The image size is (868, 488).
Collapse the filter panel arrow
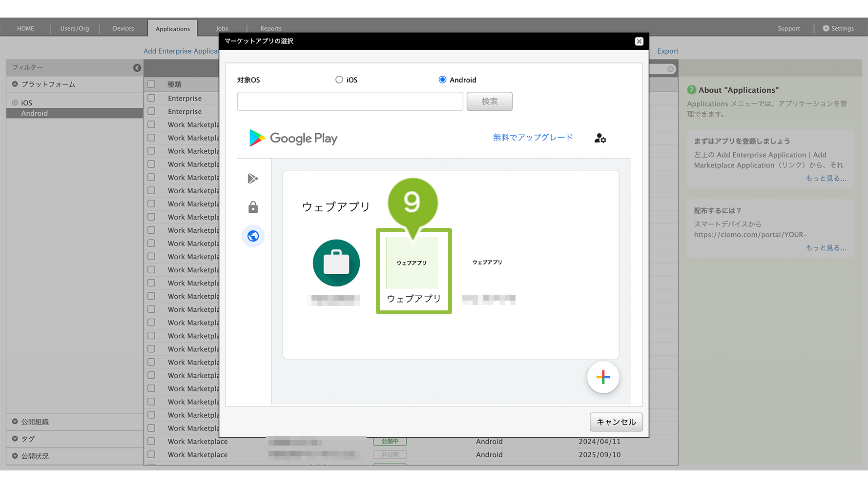point(137,68)
